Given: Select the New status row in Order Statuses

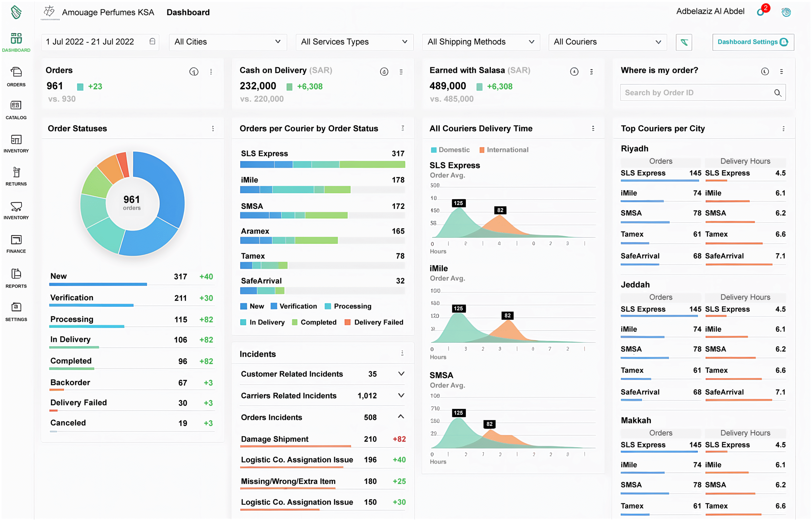Looking at the screenshot, I should click(132, 279).
